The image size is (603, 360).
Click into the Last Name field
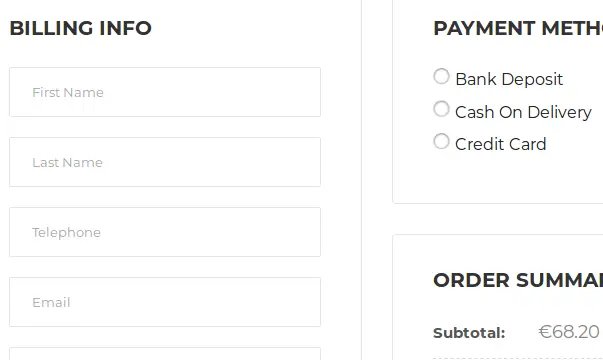[165, 162]
